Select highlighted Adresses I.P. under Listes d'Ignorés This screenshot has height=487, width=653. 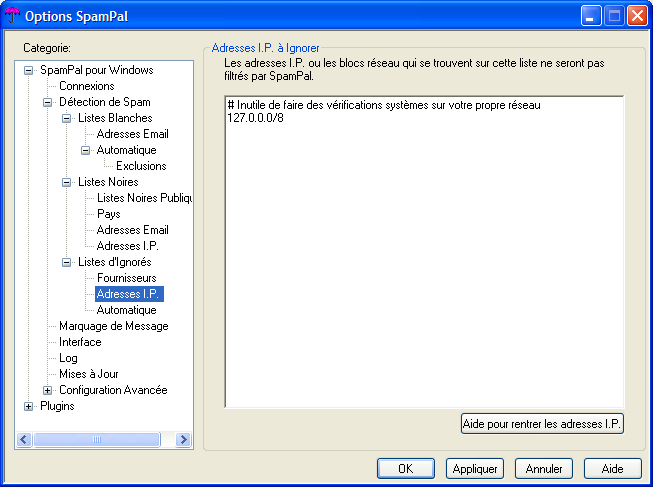pos(129,294)
